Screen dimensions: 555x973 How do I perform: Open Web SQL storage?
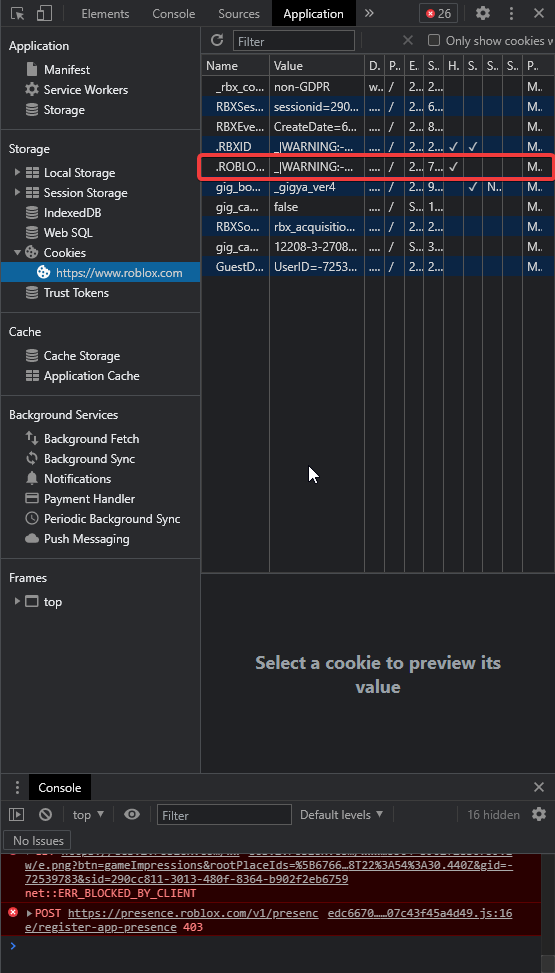click(68, 233)
